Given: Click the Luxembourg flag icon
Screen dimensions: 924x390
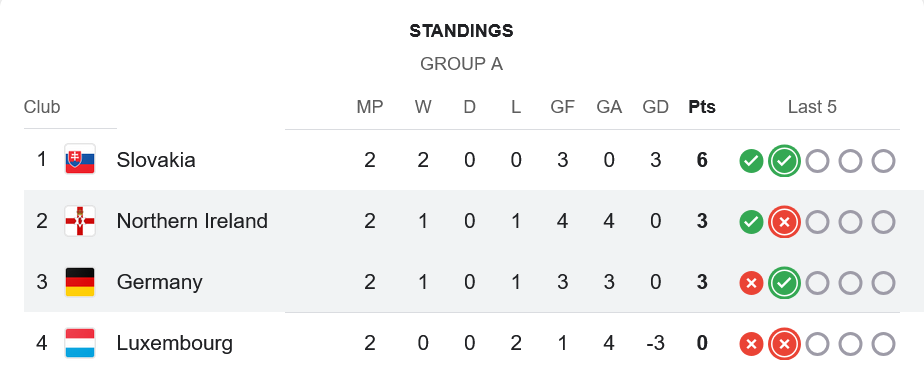Looking at the screenshot, I should point(80,343).
